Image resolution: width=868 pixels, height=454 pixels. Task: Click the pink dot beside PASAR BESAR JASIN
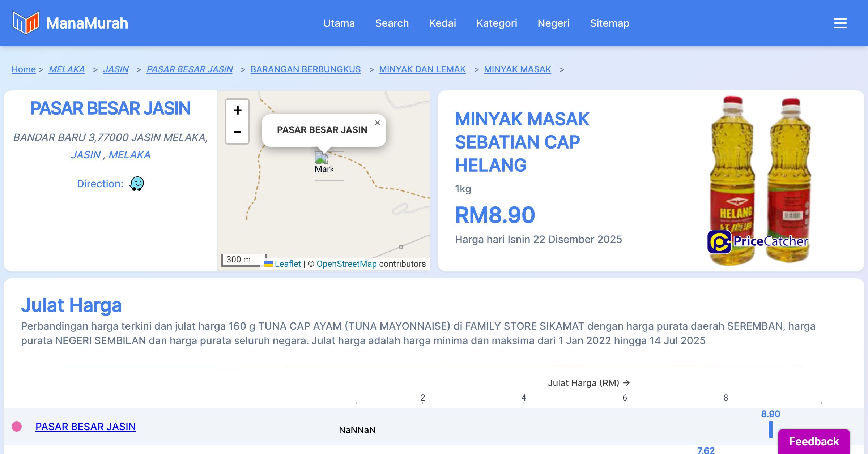17,427
